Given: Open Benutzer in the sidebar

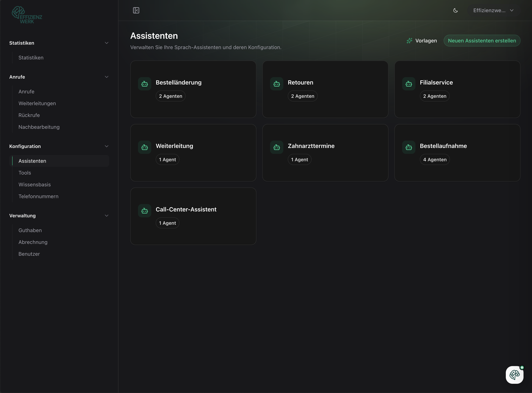Looking at the screenshot, I should click(x=29, y=254).
